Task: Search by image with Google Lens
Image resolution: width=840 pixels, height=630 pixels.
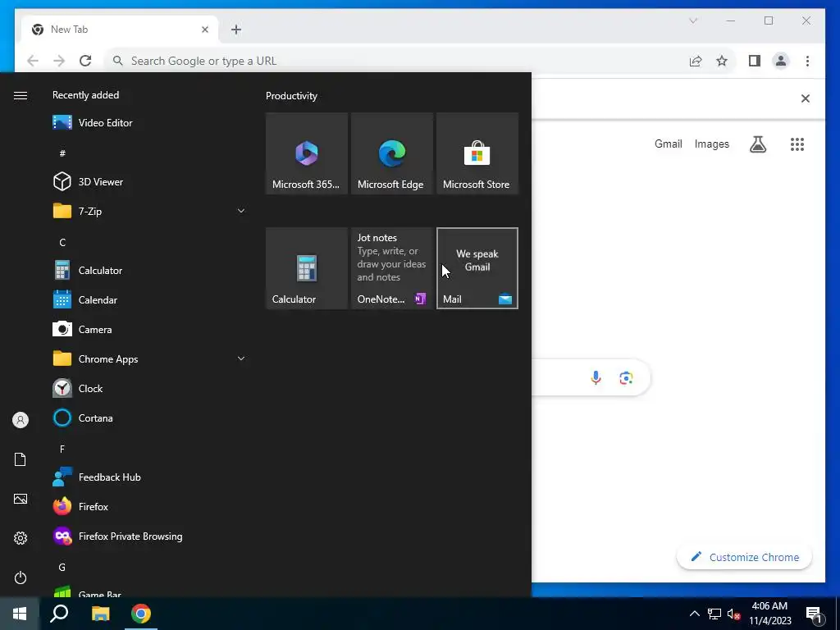Action: [626, 378]
